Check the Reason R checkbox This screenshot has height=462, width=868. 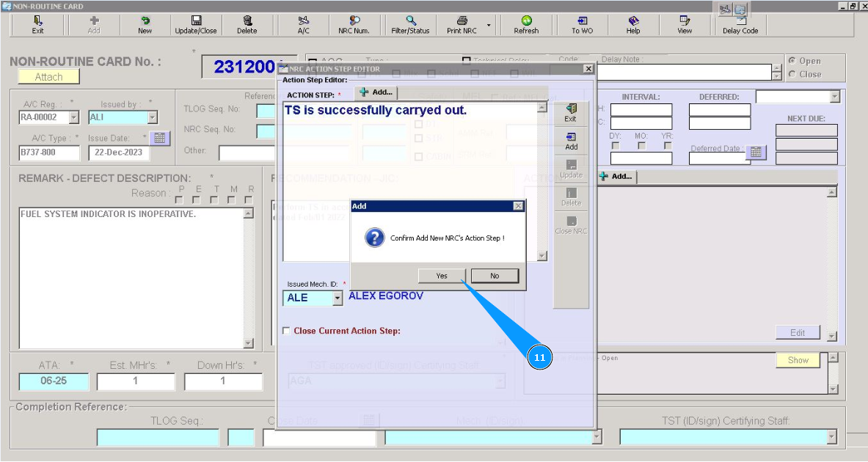coord(249,199)
